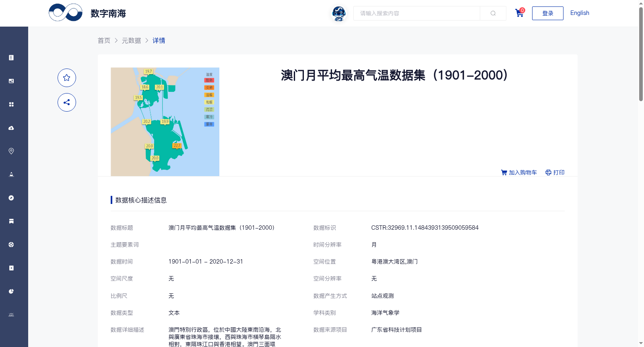Open the grid apps sidebar icon

pos(11,104)
